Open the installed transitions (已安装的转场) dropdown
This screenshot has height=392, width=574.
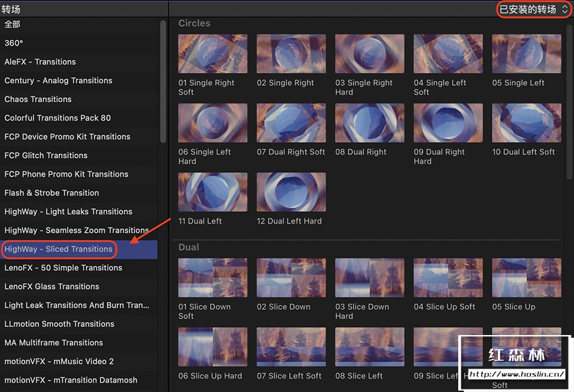[533, 9]
